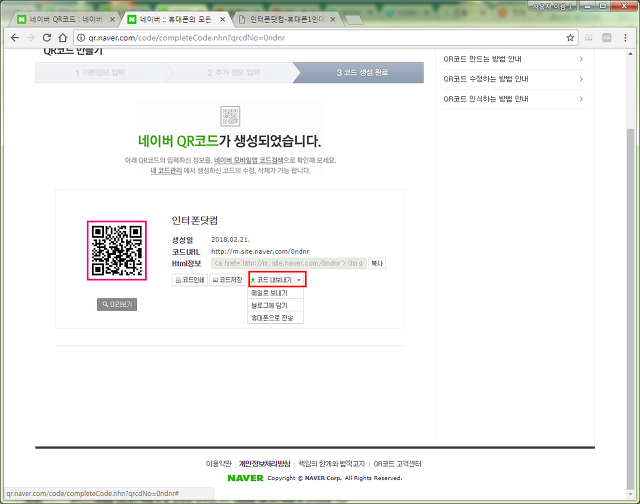Click step 2 추가 정보 입력
This screenshot has height=504, width=640.
coord(233,73)
